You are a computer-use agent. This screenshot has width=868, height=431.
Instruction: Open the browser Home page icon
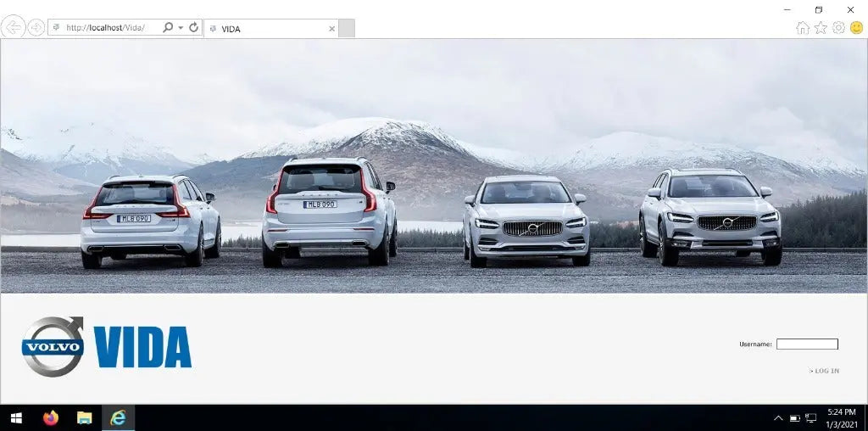pyautogui.click(x=802, y=28)
